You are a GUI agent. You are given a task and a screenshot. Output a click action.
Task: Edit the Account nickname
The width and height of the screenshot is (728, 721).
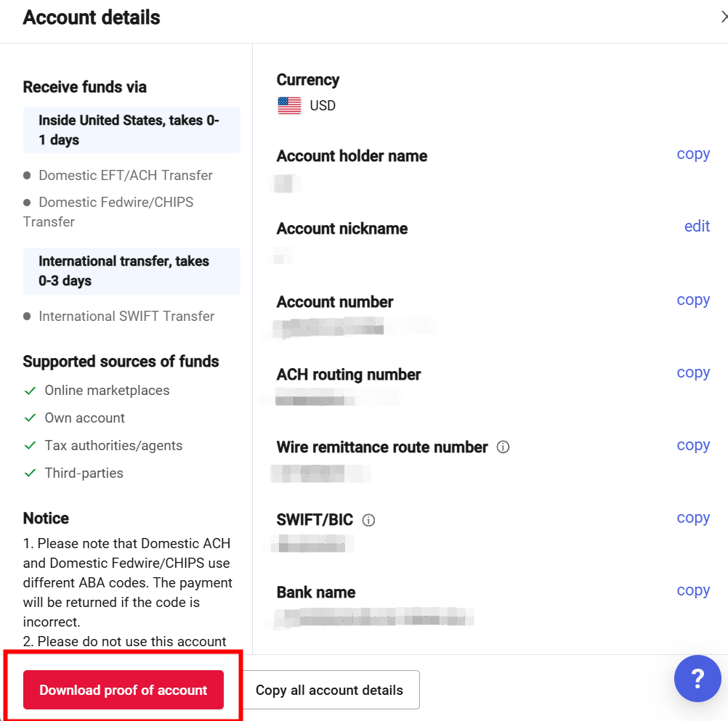[x=696, y=227]
